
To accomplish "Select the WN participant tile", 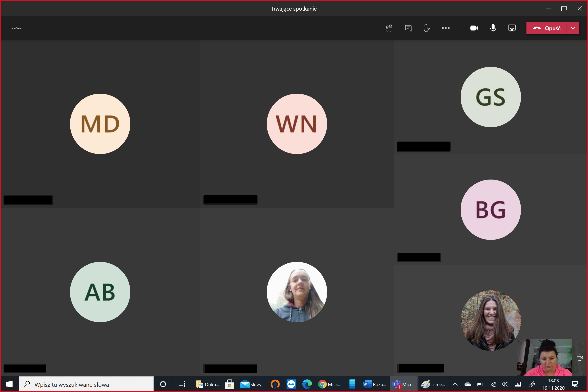I will pos(297,124).
